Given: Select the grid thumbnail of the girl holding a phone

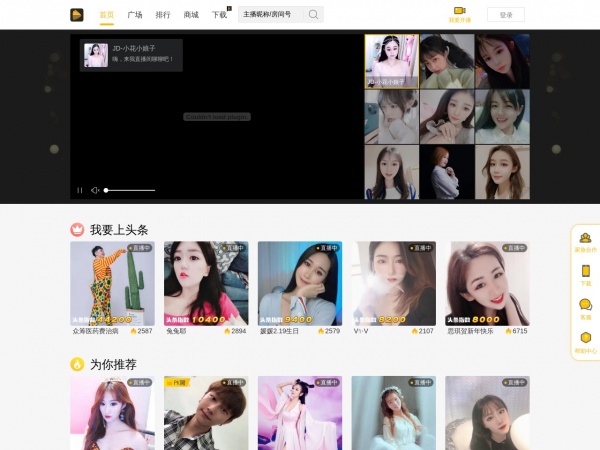Looking at the screenshot, I should (x=392, y=117).
